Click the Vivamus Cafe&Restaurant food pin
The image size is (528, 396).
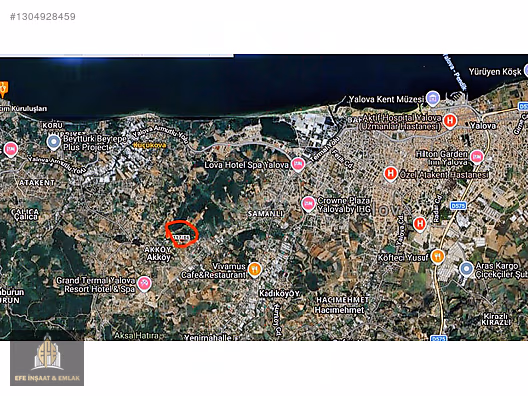(x=255, y=270)
